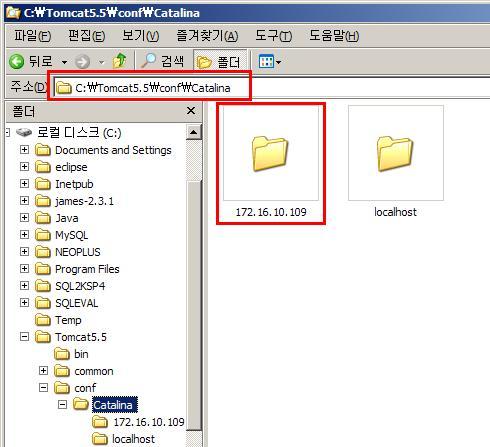490x447 pixels.
Task: Go up one folder level icon
Action: click(120, 61)
